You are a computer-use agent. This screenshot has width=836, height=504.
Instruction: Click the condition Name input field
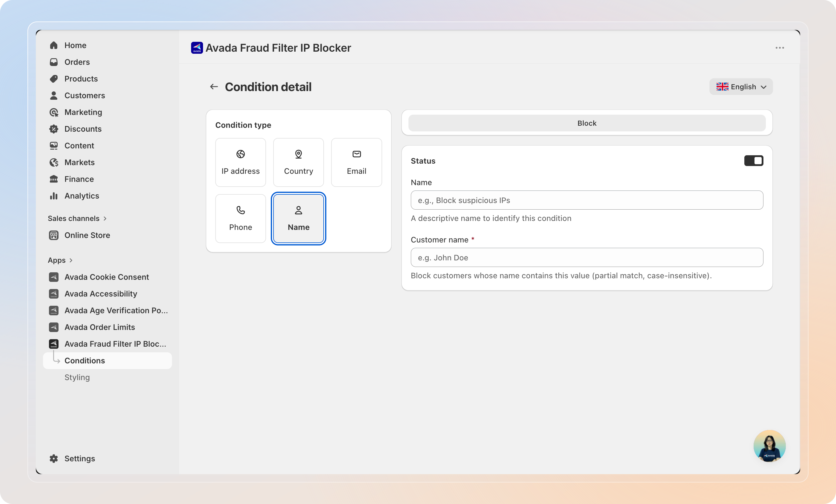(x=587, y=200)
